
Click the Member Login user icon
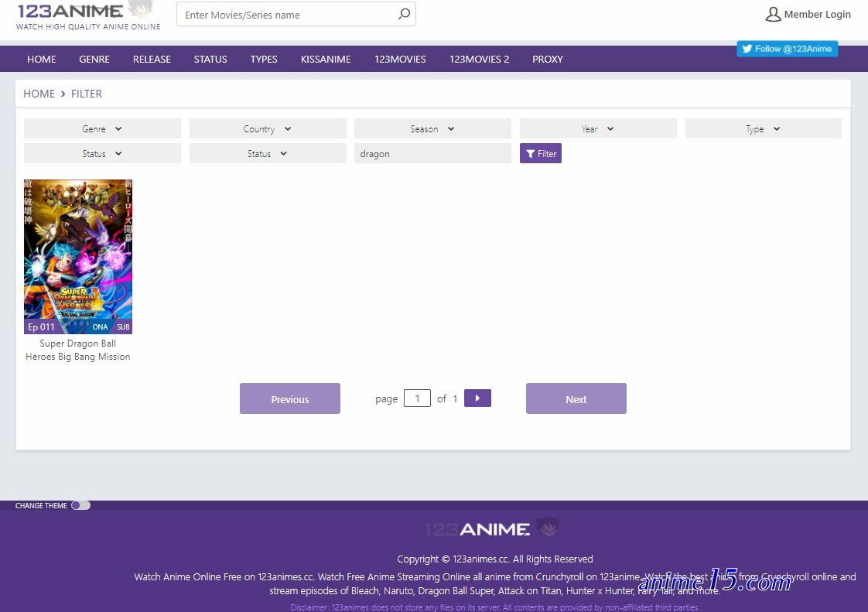pos(773,15)
